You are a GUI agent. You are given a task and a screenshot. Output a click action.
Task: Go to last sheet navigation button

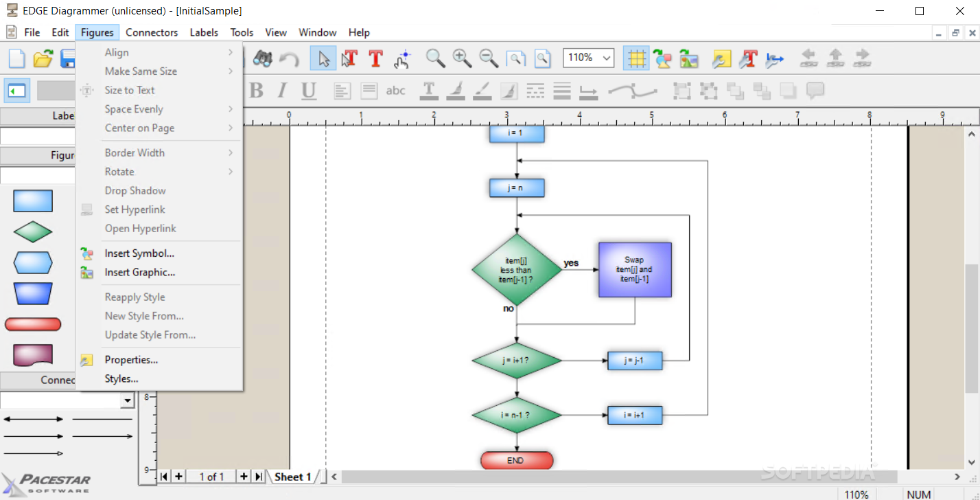tap(259, 477)
